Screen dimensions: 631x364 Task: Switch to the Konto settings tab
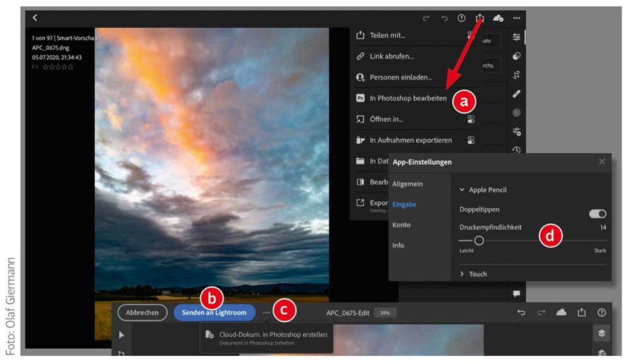pyautogui.click(x=401, y=225)
